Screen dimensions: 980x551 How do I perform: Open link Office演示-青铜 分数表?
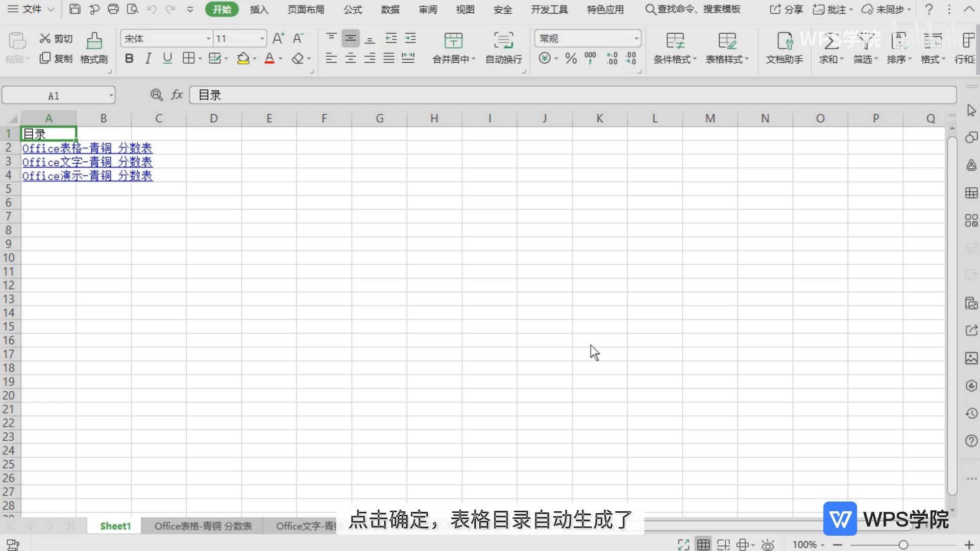pyautogui.click(x=87, y=176)
